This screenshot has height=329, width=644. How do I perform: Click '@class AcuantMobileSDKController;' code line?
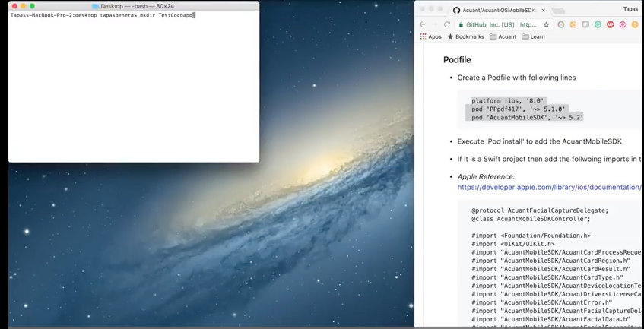tap(531, 219)
